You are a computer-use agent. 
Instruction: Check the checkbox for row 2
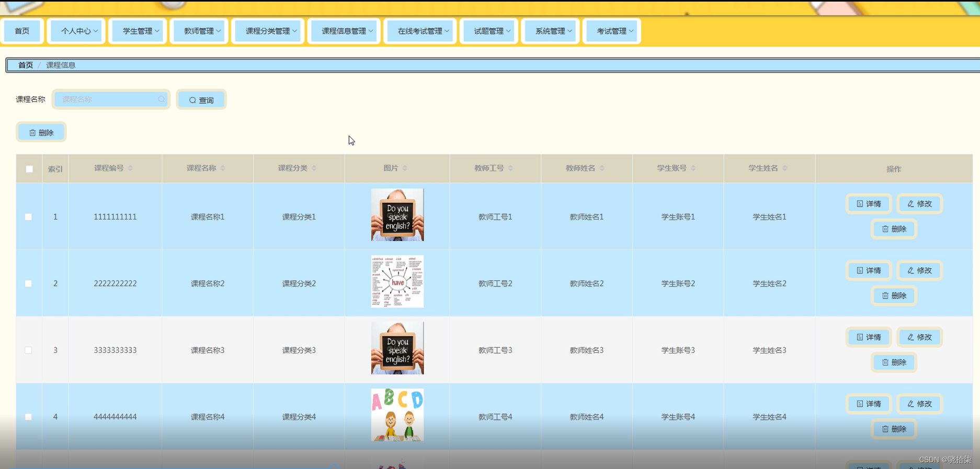click(29, 283)
